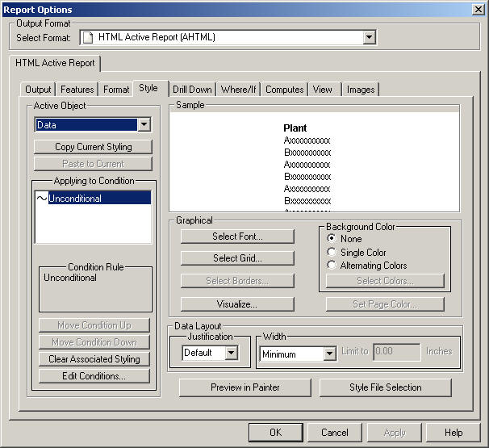Open the Select Format dropdown arrow

369,37
